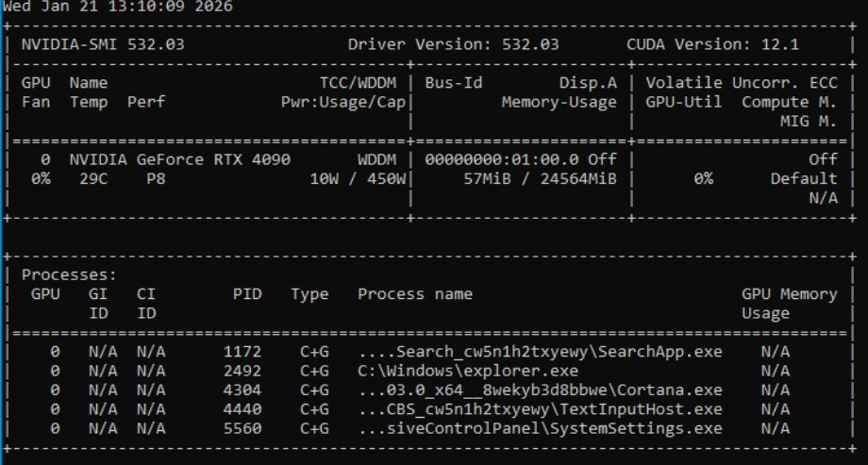Click the Driver Version 532.03 text

tap(436, 45)
